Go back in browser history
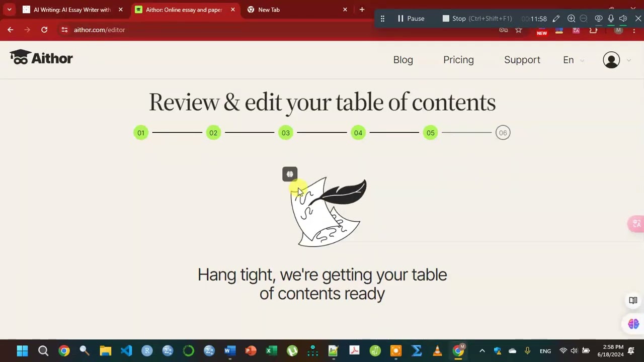Screen dimensions: 644x362 pos(11,30)
